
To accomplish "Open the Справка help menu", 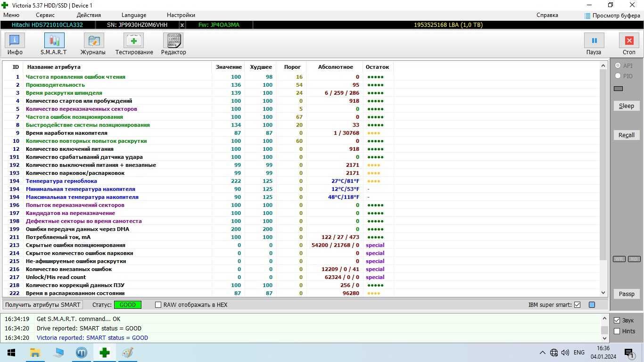I will (547, 15).
